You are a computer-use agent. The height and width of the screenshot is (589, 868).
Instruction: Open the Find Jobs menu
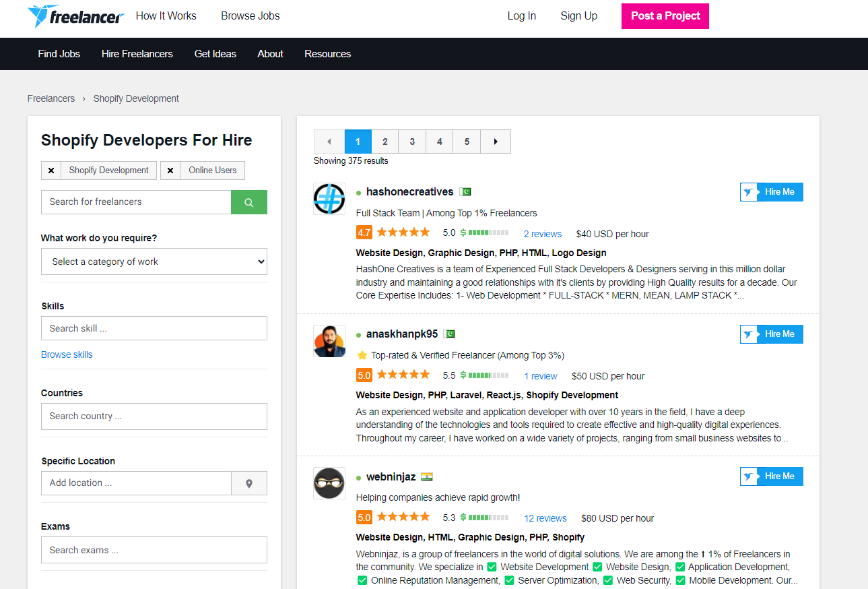click(59, 54)
